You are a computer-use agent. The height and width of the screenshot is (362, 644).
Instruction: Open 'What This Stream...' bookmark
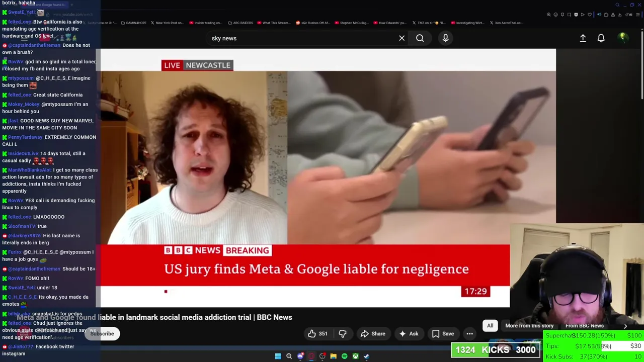coord(274,23)
